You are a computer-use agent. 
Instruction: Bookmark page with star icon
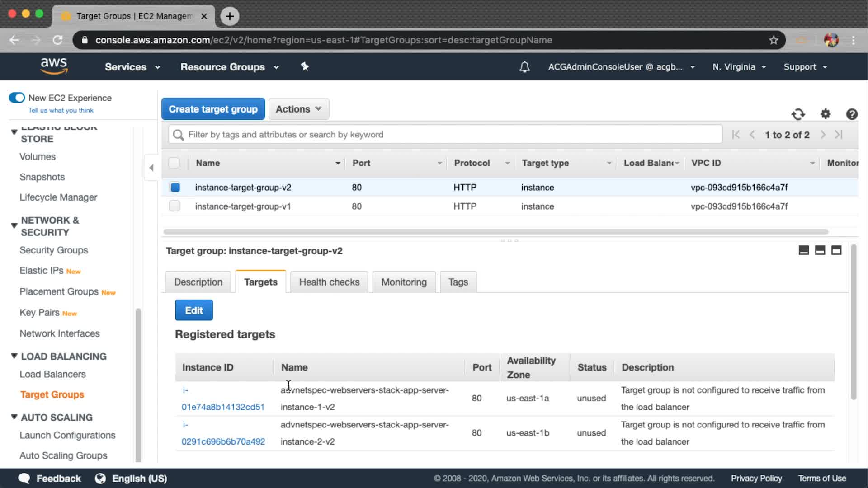tap(774, 40)
